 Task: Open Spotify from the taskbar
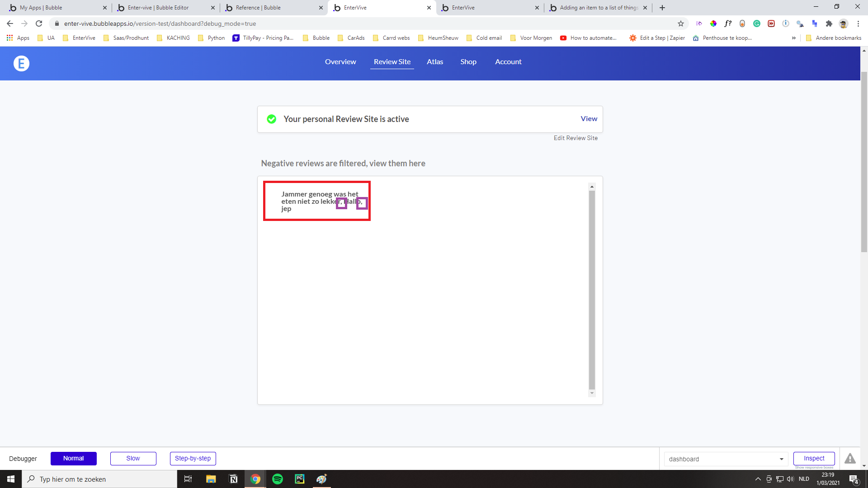[x=278, y=479]
